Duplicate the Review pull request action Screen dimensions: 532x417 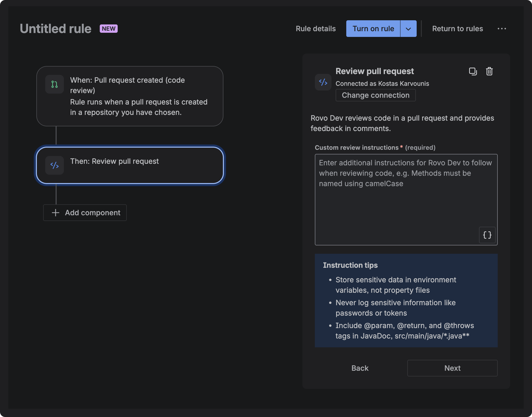[473, 71]
